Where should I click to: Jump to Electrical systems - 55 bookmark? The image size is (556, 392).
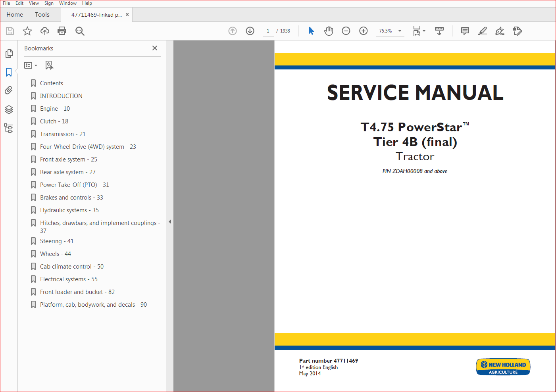click(x=69, y=279)
